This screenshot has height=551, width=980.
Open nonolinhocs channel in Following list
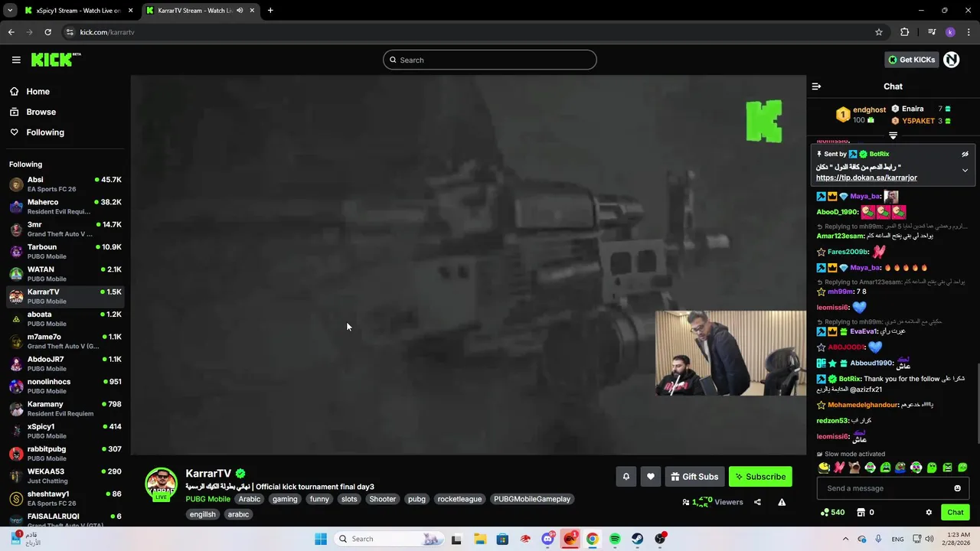pos(65,386)
